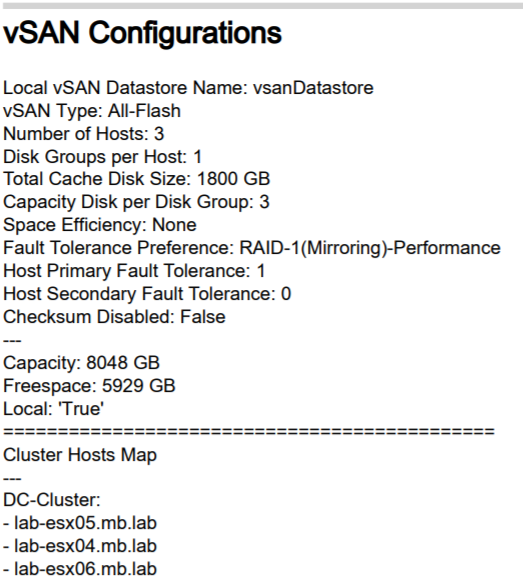Click Capacity Disk per Disk Group line
The height and width of the screenshot is (585, 523).
[136, 202]
